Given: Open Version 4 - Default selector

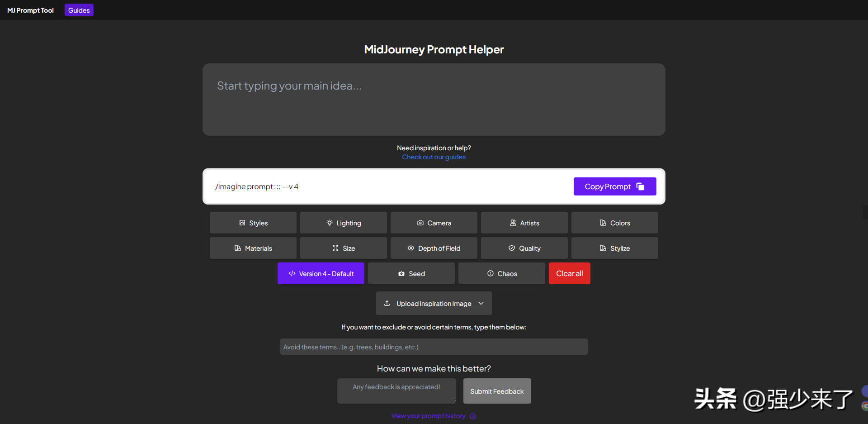Looking at the screenshot, I should pos(321,273).
